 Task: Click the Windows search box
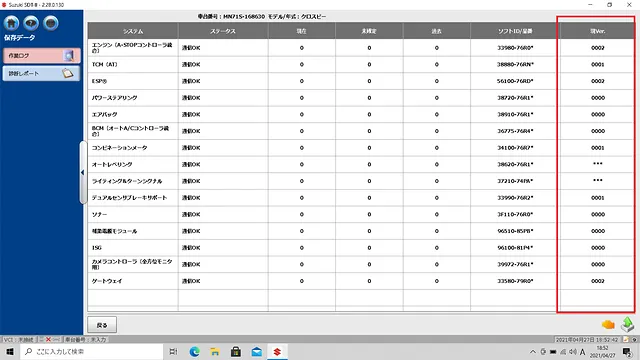pyautogui.click(x=91, y=351)
